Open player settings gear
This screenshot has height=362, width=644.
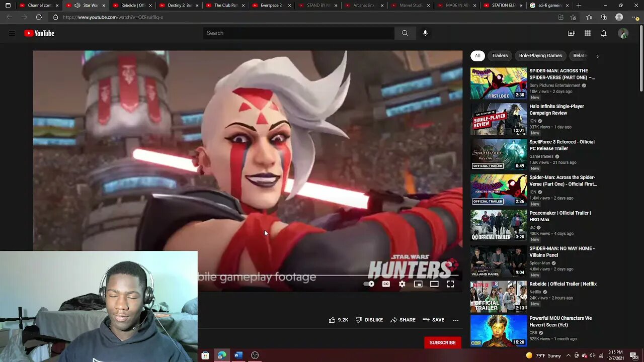pyautogui.click(x=402, y=284)
